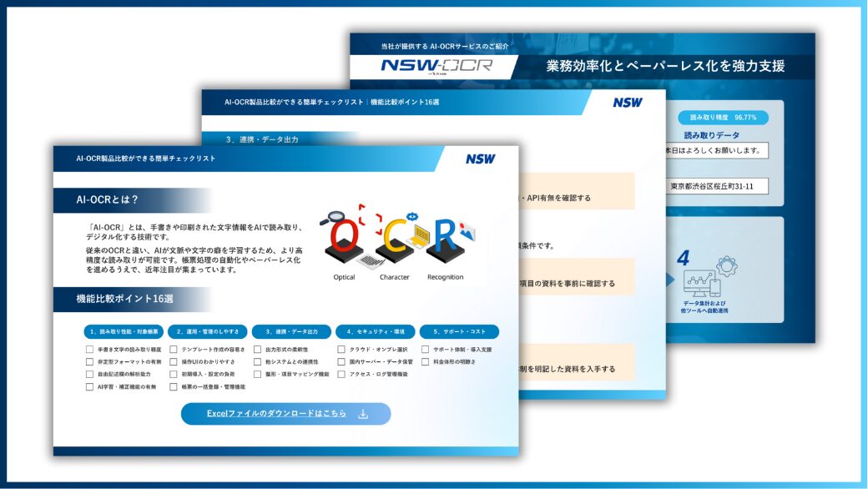Viewport: 868px width, 489px height.
Task: Click the 読み取りデータ label on back slide
Action: [711, 135]
